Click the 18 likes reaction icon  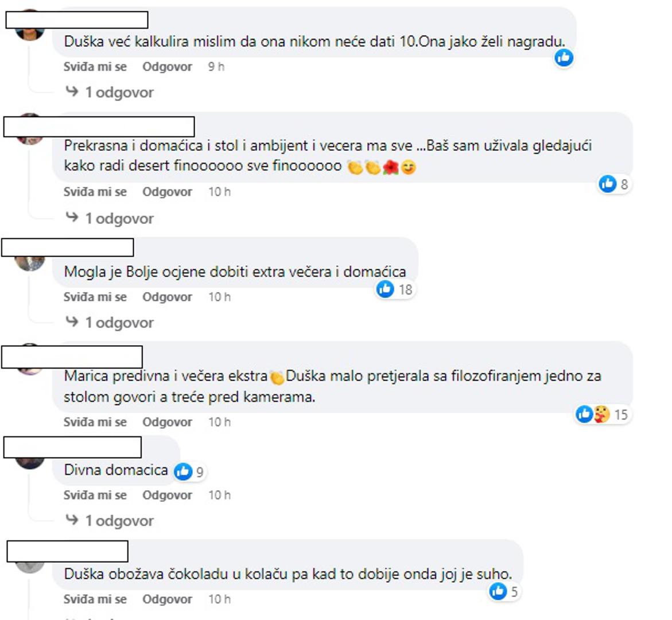point(385,289)
